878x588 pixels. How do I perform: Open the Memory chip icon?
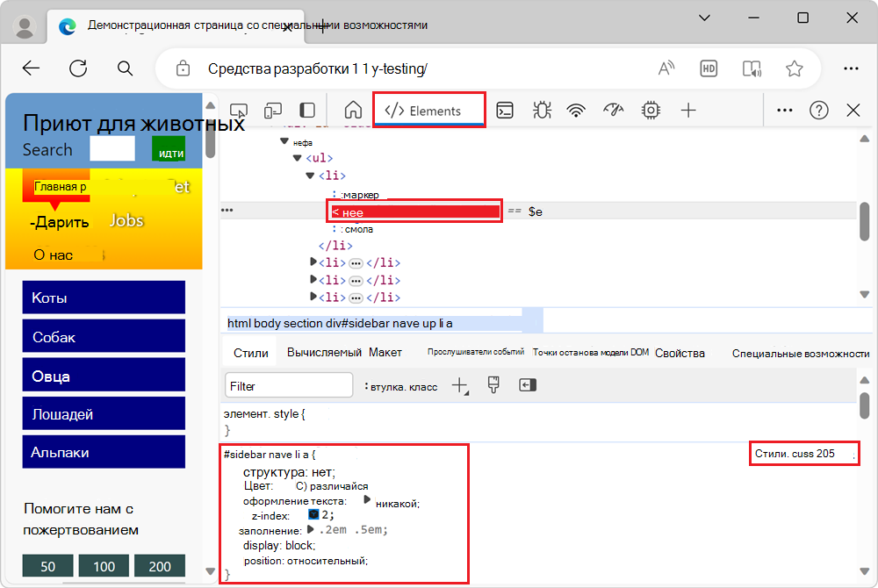(x=651, y=111)
